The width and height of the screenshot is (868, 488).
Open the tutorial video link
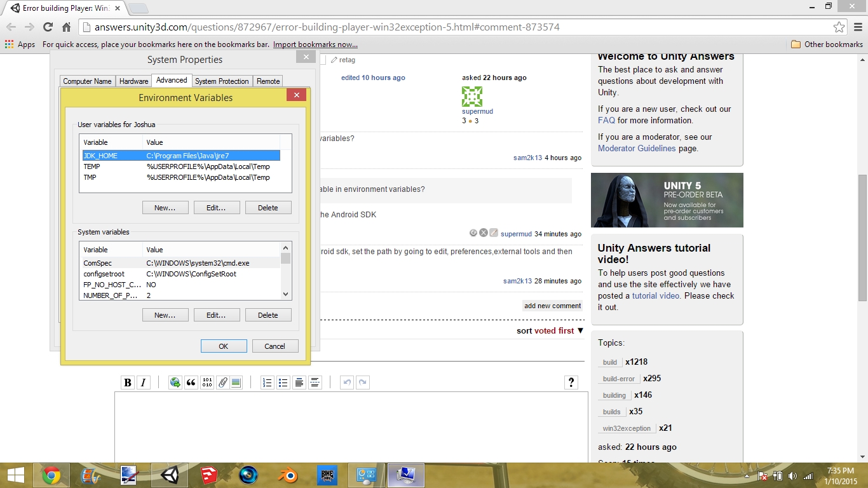(656, 295)
